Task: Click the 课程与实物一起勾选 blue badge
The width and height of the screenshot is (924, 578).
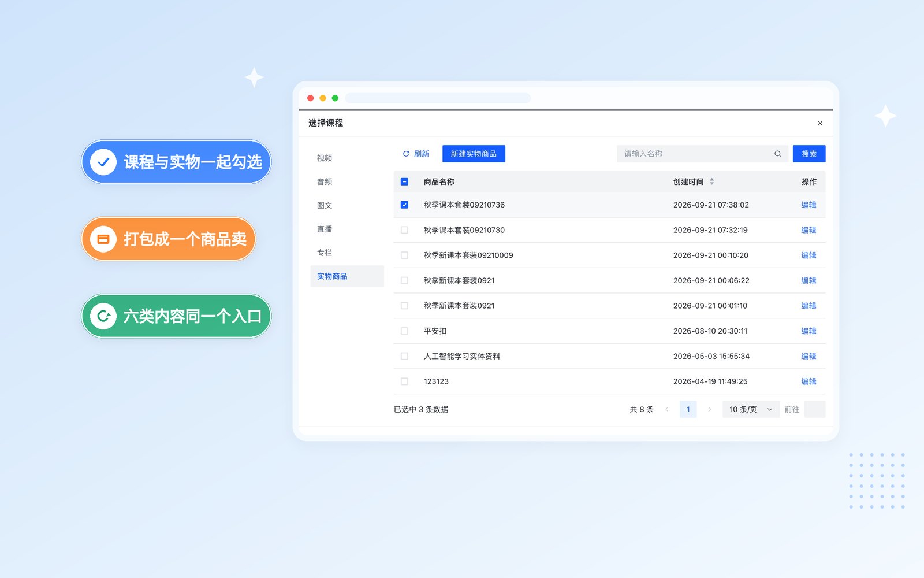Action: [176, 162]
